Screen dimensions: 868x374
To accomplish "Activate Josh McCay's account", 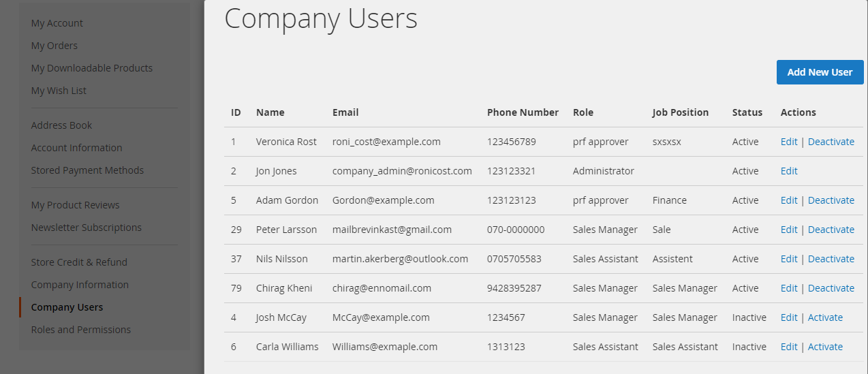I will (x=825, y=317).
